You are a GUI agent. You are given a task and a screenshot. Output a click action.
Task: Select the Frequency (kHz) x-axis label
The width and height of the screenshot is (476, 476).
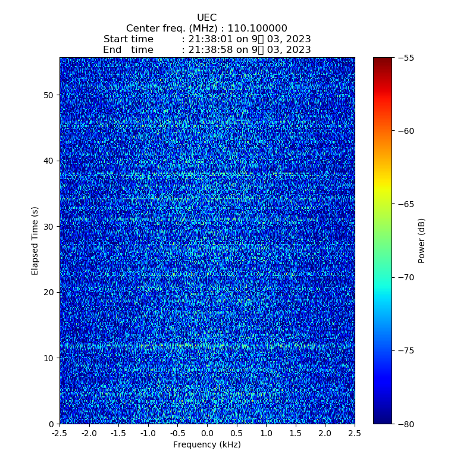(x=206, y=444)
